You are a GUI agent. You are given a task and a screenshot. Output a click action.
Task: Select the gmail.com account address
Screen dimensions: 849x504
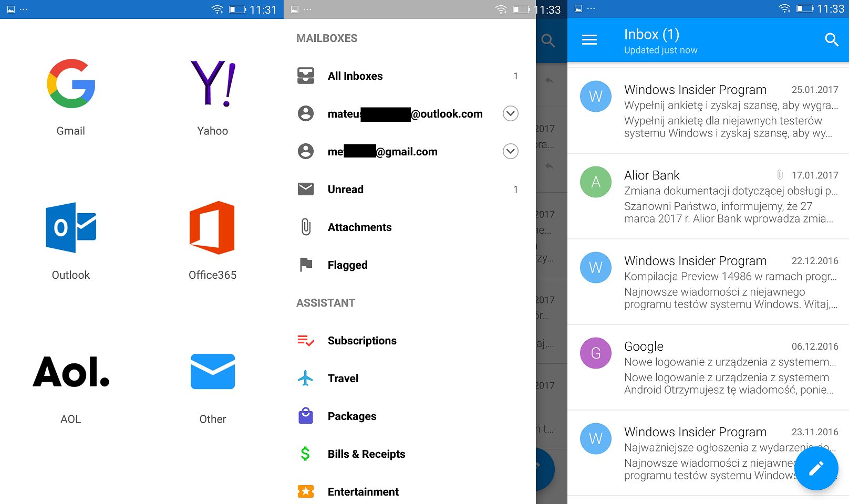click(x=382, y=152)
